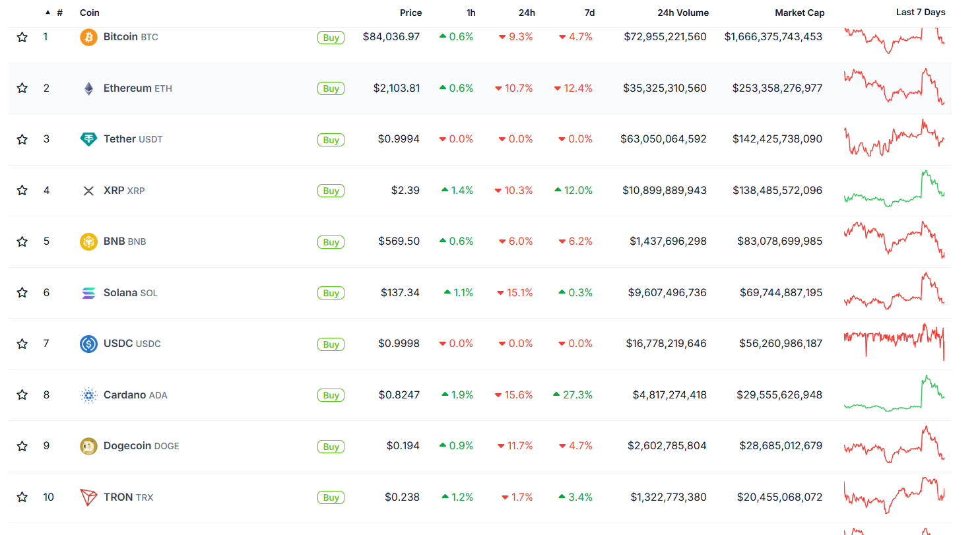
Task: Sort the table by 24h Volume header
Action: [683, 13]
